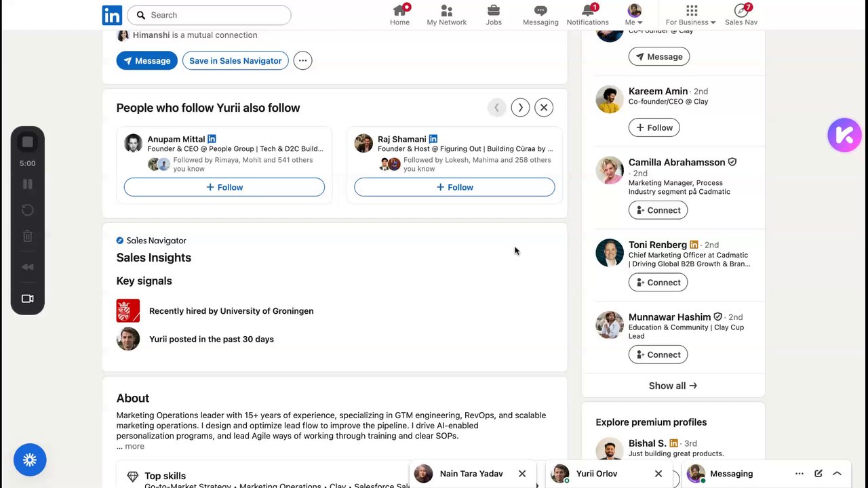Close Nain Tara Yadav chat tab
This screenshot has height=488, width=868.
tap(522, 474)
